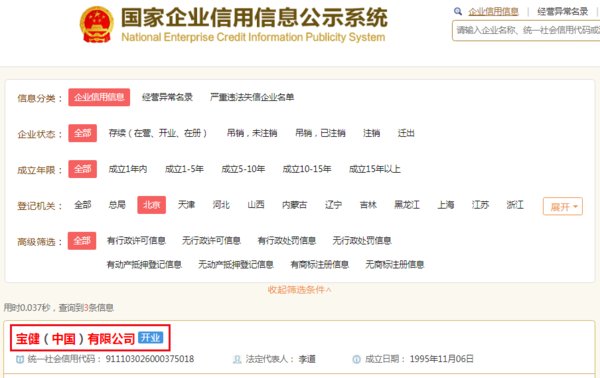Click the establishment date info icon
Image resolution: width=600 pixels, height=378 pixels.
[x=356, y=359]
